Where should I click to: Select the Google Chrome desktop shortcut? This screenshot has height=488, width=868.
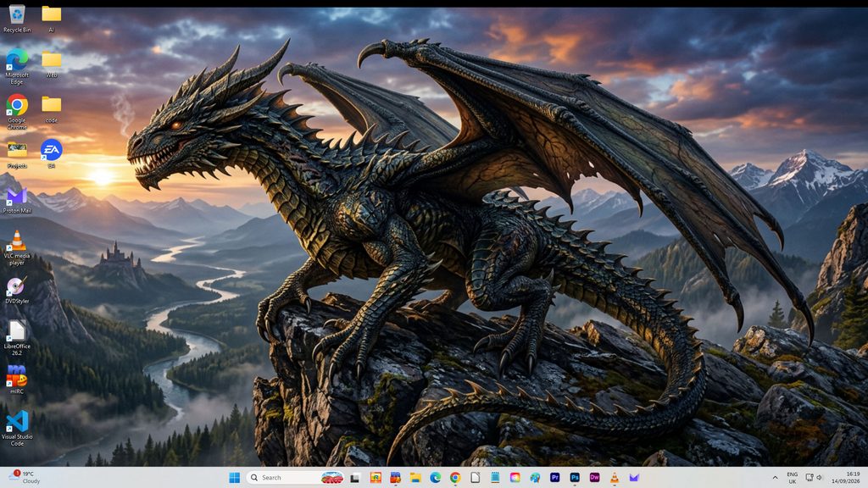(17, 112)
